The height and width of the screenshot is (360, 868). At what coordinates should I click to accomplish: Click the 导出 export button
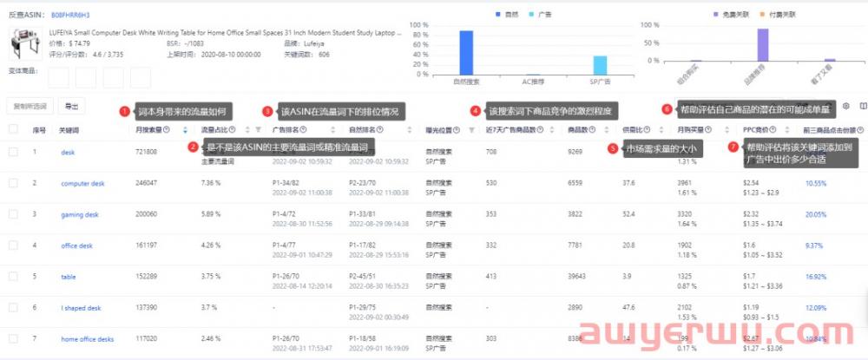(71, 106)
